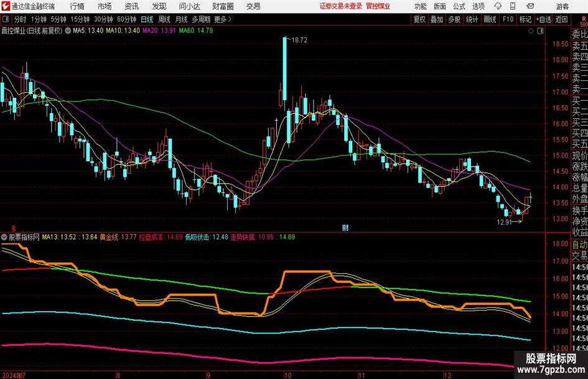Switch to 60分钟 period

point(127,19)
